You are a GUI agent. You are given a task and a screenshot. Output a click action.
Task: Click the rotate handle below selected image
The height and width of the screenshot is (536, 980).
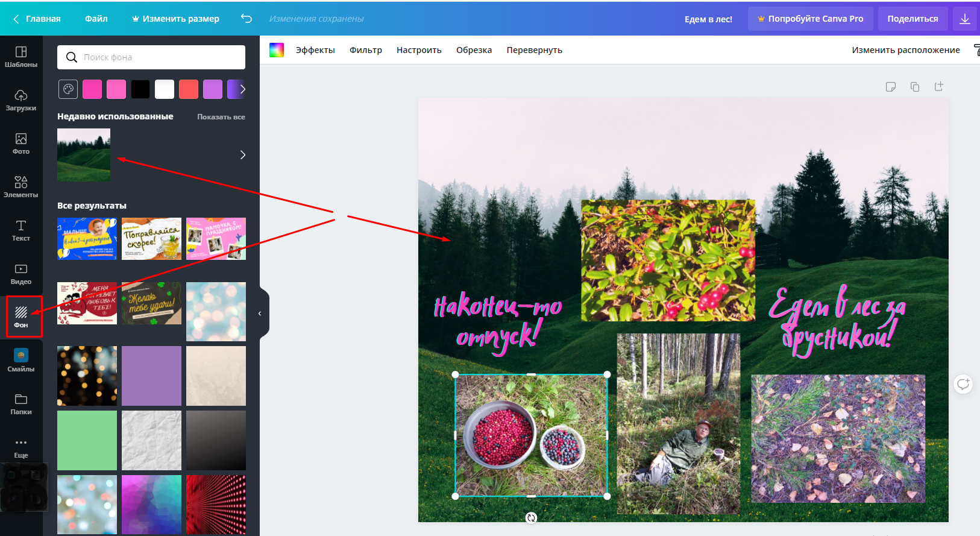coord(531,518)
